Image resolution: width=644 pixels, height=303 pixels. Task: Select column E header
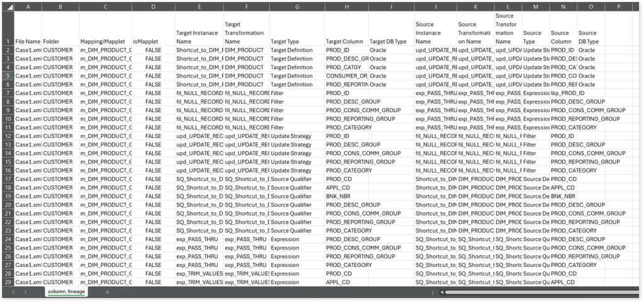coord(199,7)
